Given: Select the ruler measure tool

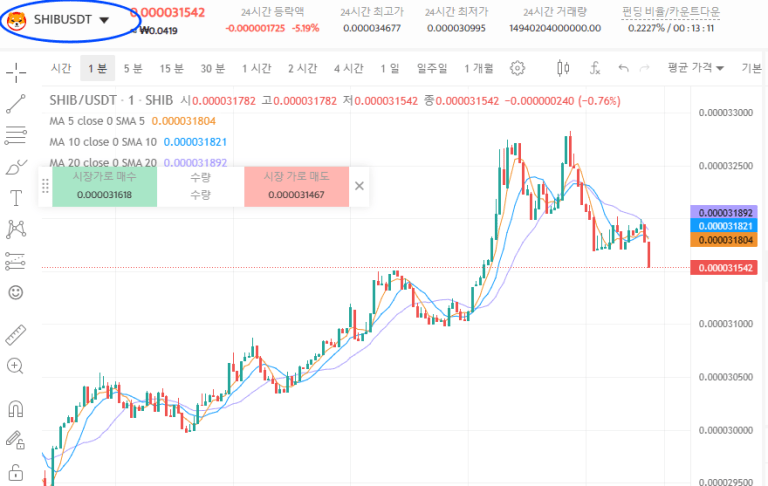Looking at the screenshot, I should [16, 335].
